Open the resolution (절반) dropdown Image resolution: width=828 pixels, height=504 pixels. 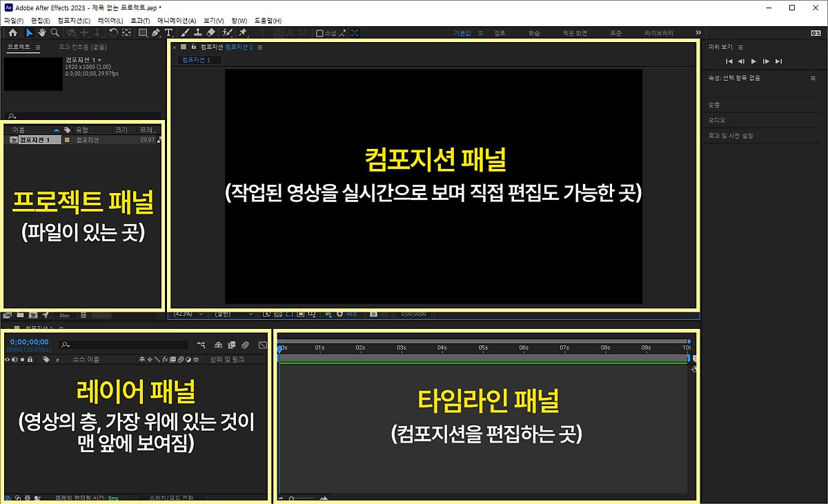coord(232,314)
